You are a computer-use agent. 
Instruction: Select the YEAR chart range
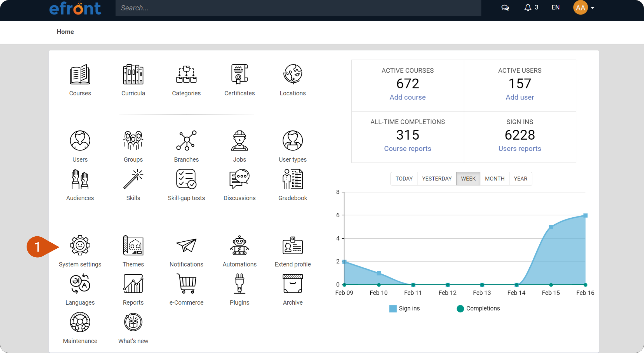pyautogui.click(x=520, y=179)
